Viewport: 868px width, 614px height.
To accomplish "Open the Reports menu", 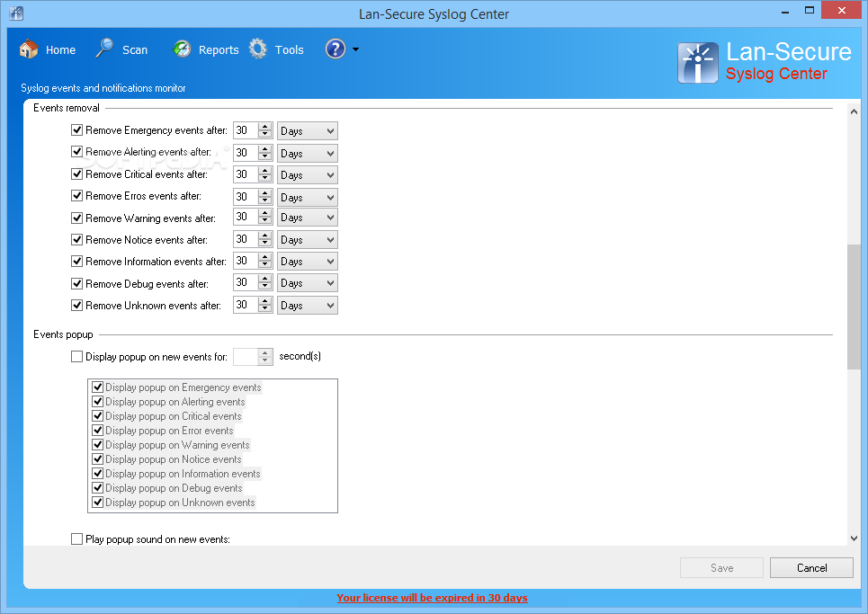I will (219, 49).
